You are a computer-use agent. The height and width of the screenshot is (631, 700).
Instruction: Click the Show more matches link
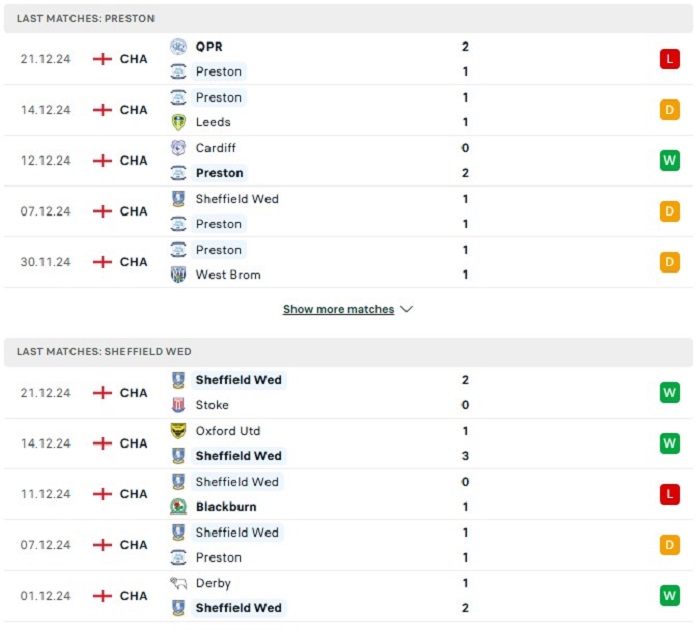(338, 309)
